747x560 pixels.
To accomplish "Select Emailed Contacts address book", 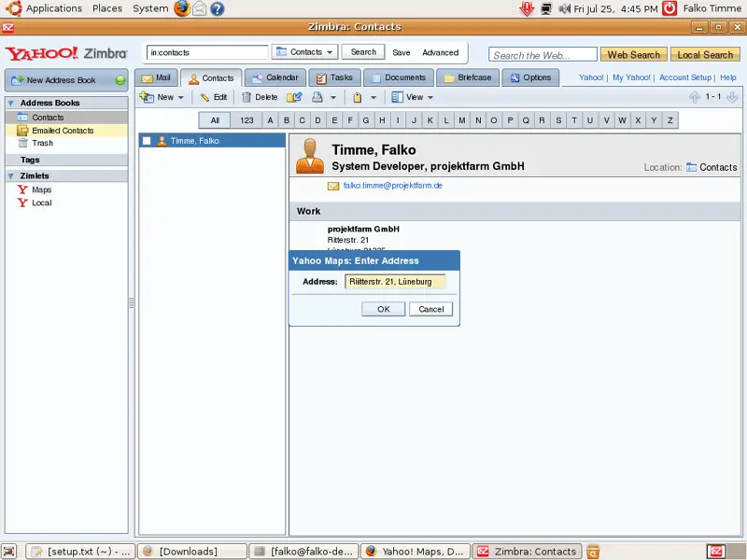I will pyautogui.click(x=66, y=131).
